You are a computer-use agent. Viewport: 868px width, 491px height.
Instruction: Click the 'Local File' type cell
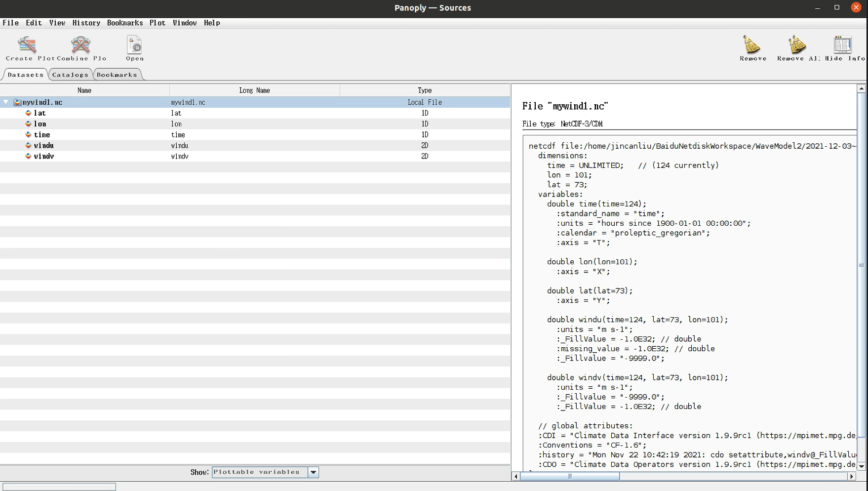pos(425,102)
